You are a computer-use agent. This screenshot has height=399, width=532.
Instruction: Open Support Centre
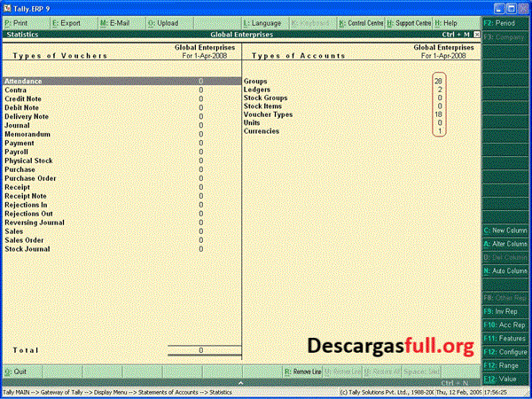pyautogui.click(x=409, y=23)
